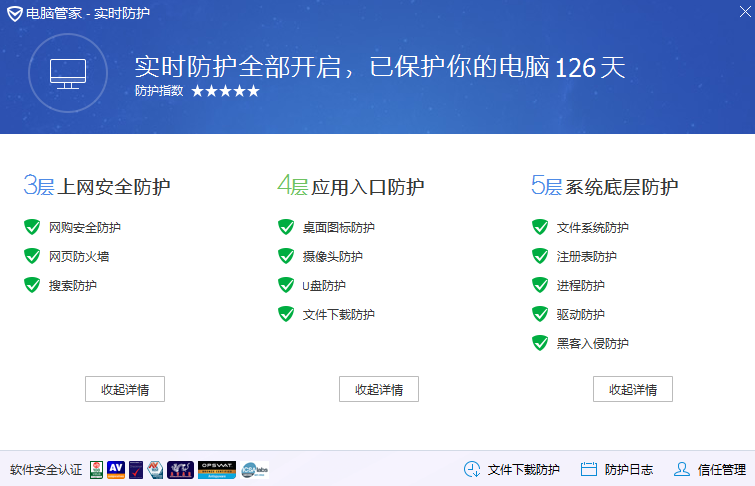Click the 网购安全防护 item text

click(85, 227)
